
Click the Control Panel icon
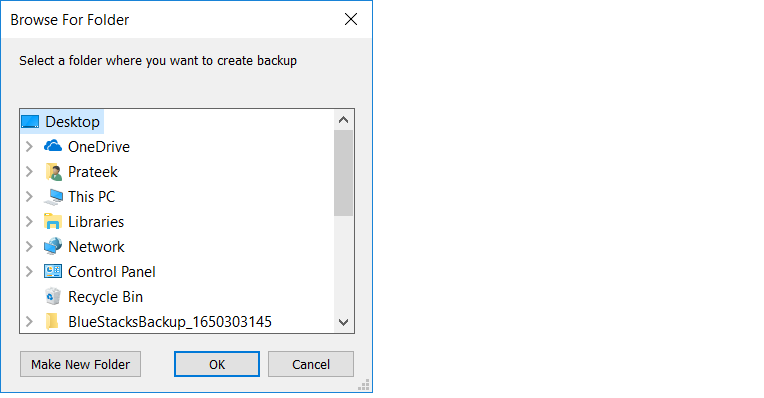(x=53, y=271)
